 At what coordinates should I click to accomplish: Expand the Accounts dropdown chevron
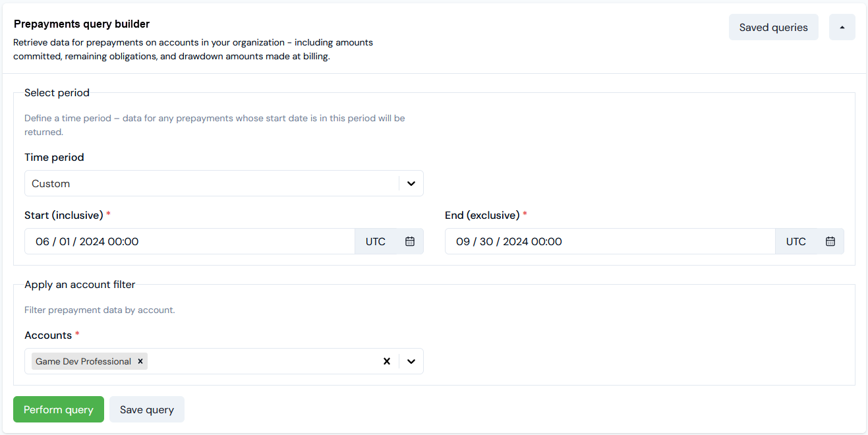(x=411, y=361)
